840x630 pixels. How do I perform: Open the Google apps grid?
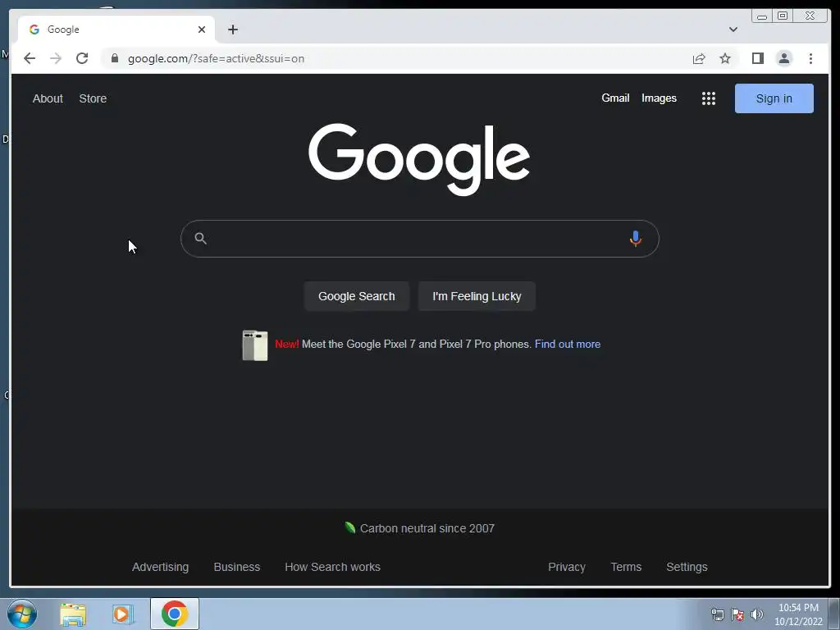[x=708, y=98]
